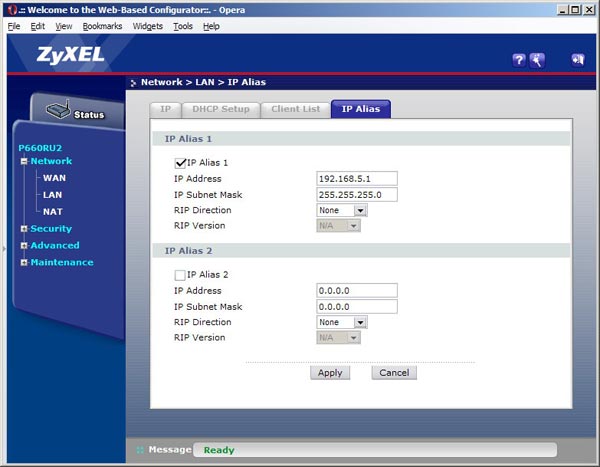Click the Network > LAN > IP Alias breadcrumb

click(203, 82)
